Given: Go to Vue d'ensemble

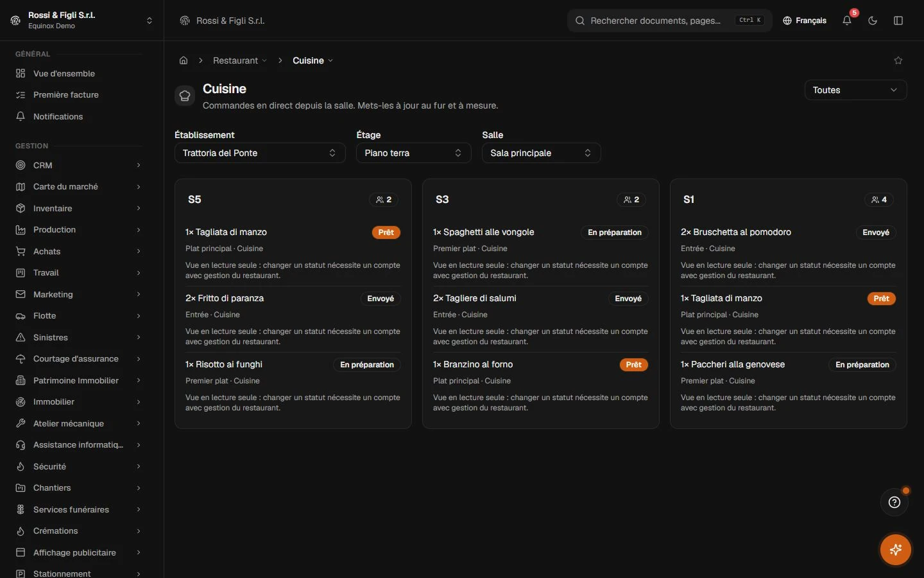Looking at the screenshot, I should pyautogui.click(x=79, y=73).
